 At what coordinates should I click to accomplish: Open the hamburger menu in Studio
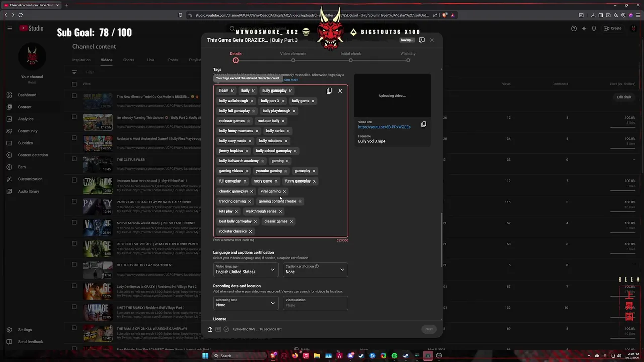(x=9, y=28)
